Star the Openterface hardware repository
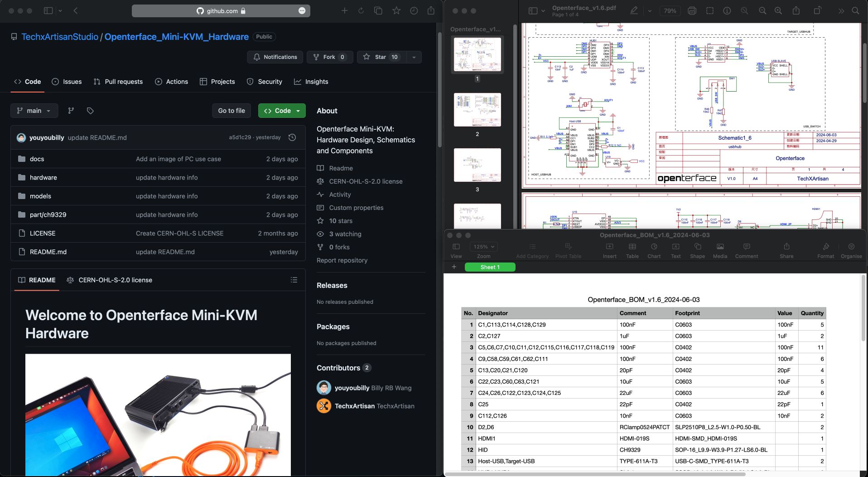Image resolution: width=868 pixels, height=477 pixels. point(381,57)
